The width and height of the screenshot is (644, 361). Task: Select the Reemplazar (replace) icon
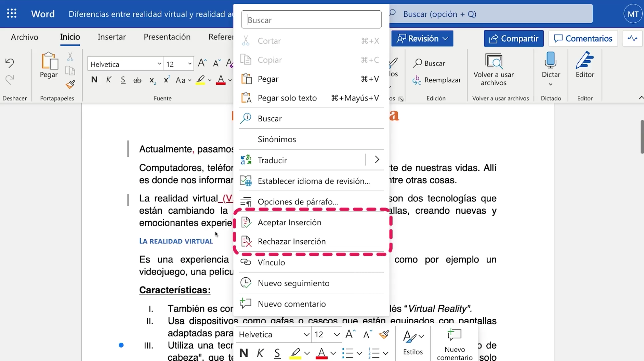tap(417, 80)
